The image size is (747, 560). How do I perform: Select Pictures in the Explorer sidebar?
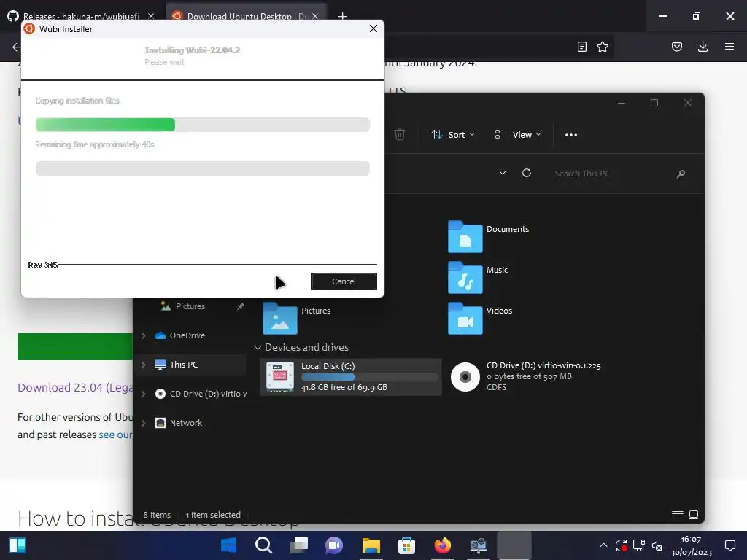(190, 306)
